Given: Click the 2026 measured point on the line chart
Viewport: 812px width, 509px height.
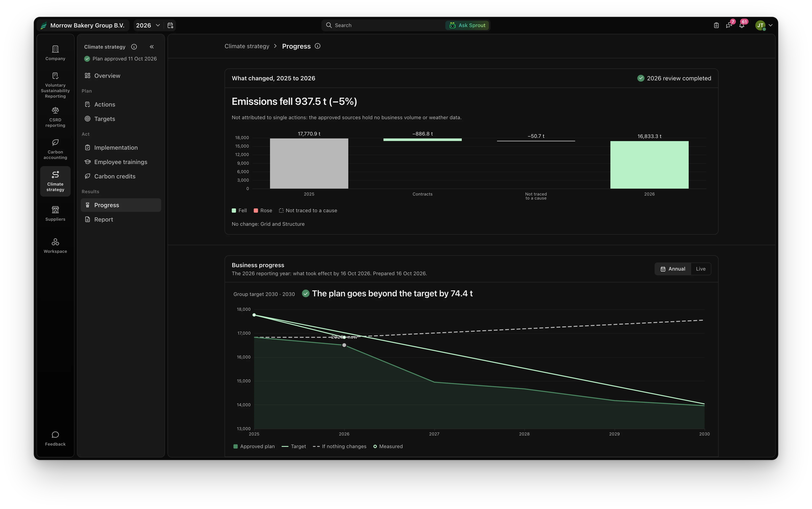Looking at the screenshot, I should pos(344,337).
